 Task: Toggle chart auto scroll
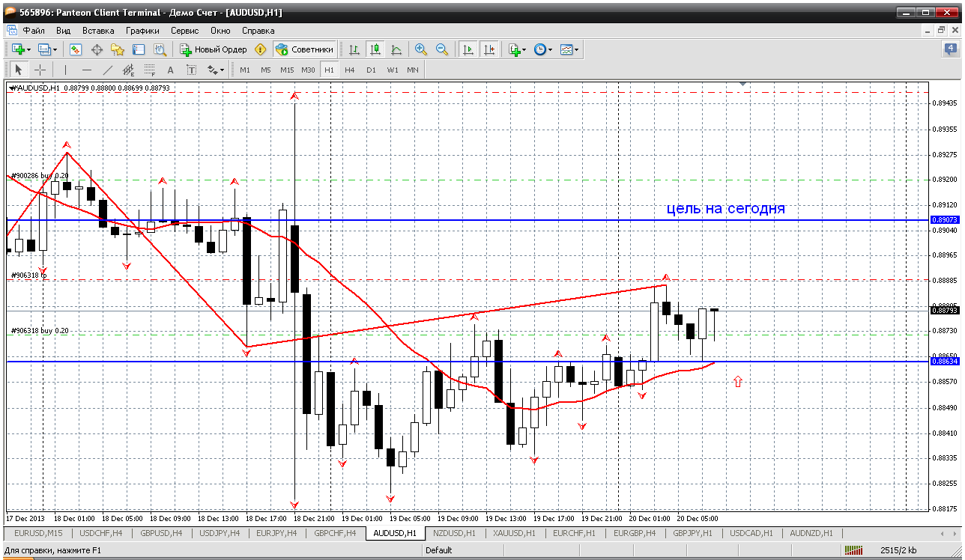pos(468,49)
